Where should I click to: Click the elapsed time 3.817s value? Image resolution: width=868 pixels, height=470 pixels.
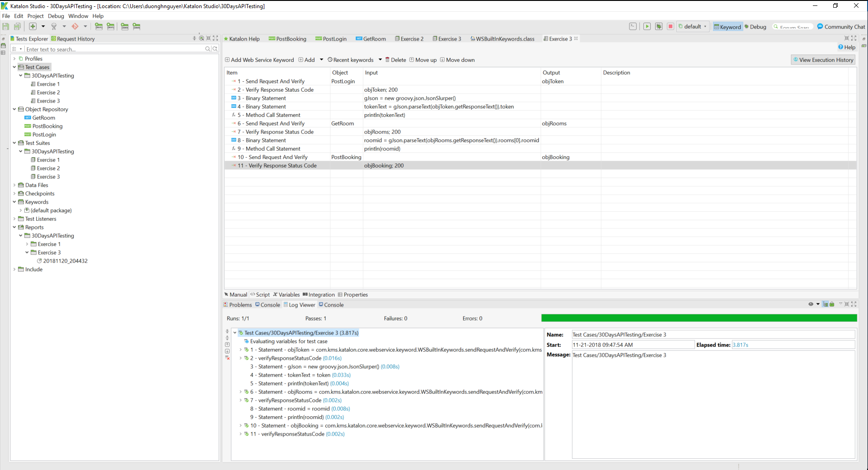point(740,345)
